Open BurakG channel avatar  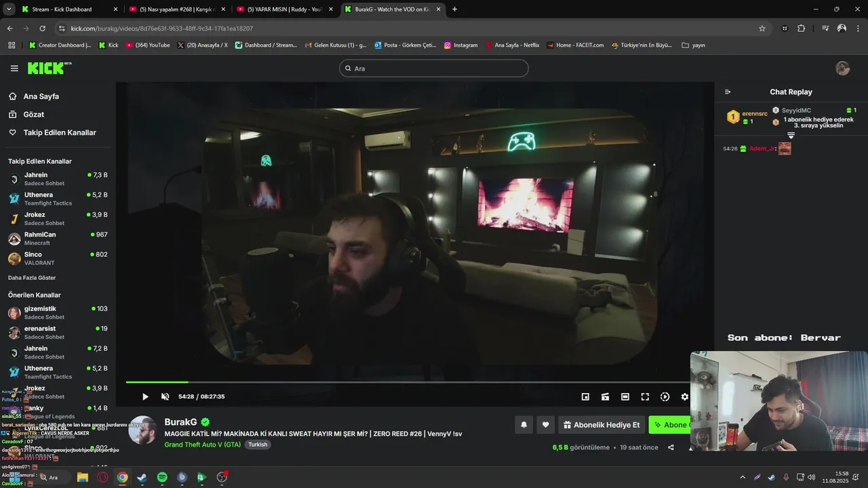coord(142,430)
